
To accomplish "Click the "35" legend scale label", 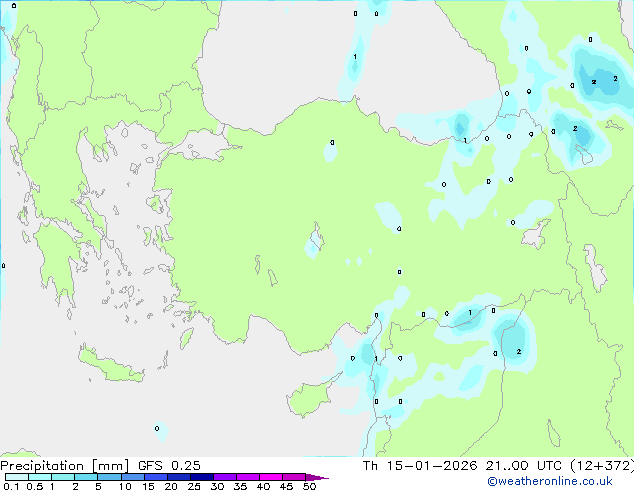I will pos(240,486).
